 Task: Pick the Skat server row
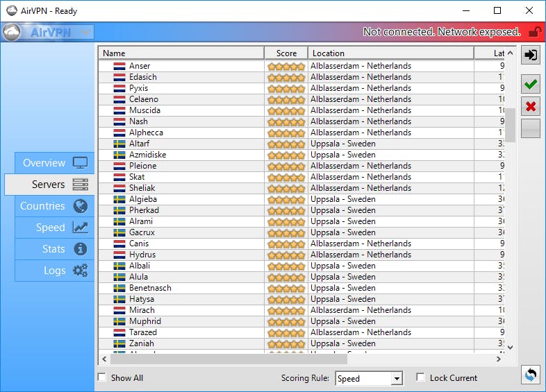pos(301,177)
